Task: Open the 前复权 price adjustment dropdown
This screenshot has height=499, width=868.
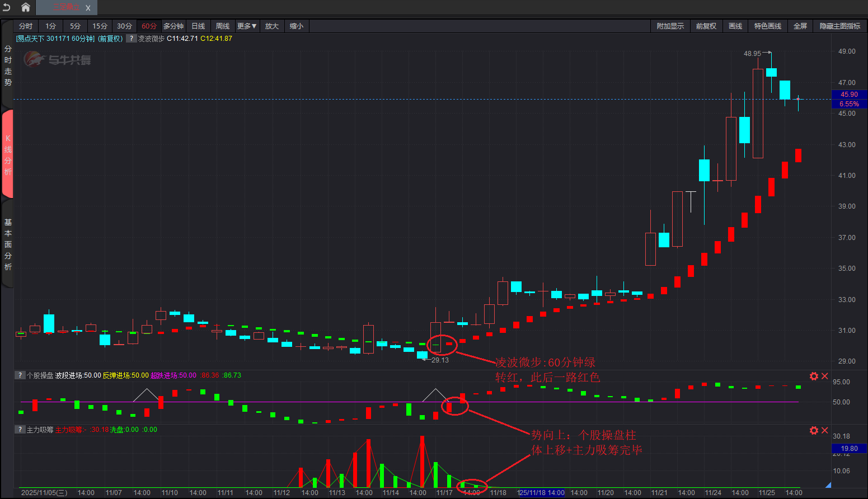Action: coord(706,26)
